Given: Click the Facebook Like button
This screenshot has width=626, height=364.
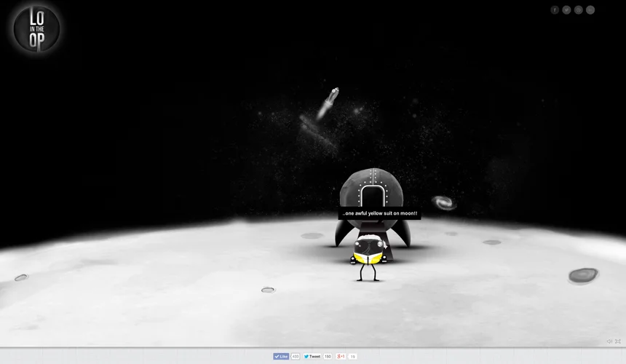Looking at the screenshot, I should (x=281, y=357).
